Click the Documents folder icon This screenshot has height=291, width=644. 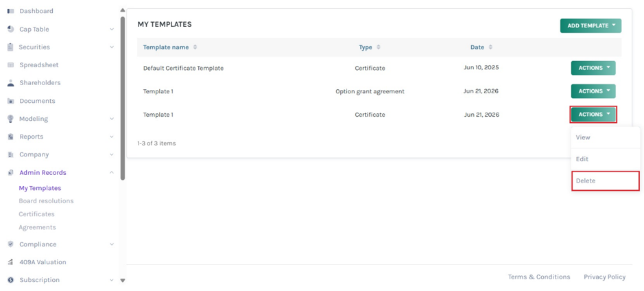click(x=11, y=101)
